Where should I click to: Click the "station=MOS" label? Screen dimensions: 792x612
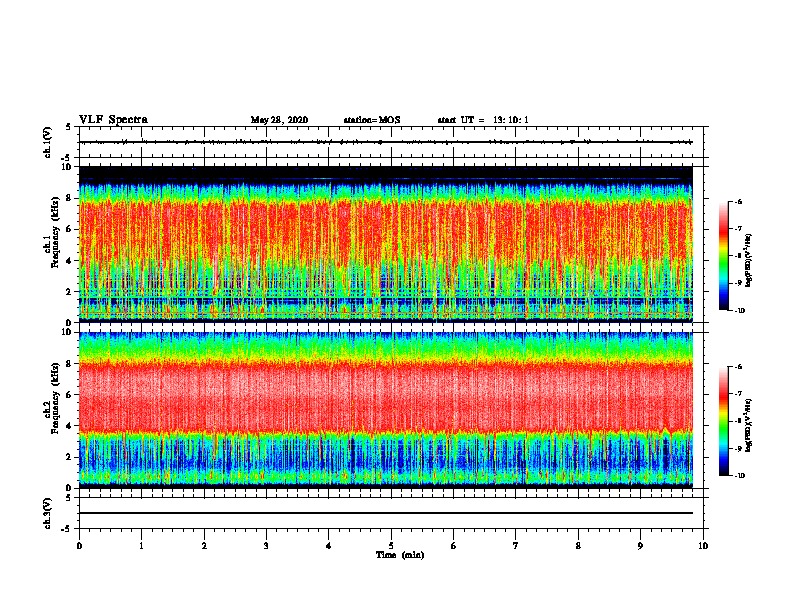pos(372,120)
